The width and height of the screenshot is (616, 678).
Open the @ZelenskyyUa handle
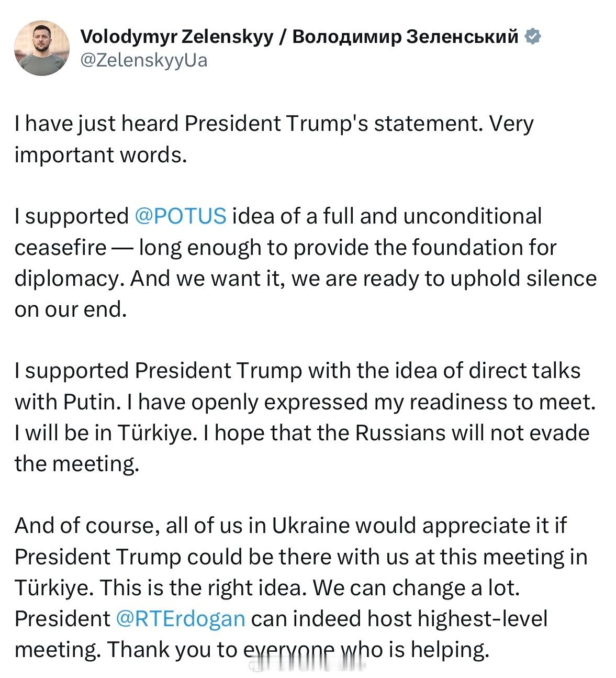[143, 60]
